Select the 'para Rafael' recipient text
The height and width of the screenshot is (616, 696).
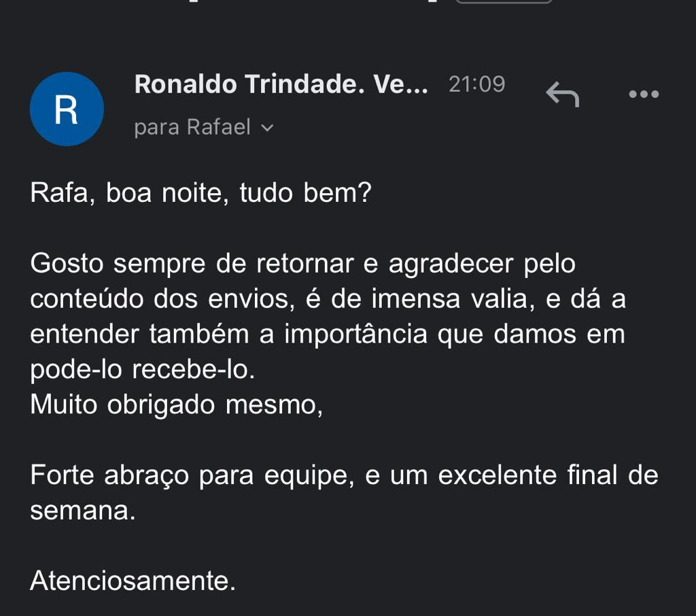pos(192,127)
